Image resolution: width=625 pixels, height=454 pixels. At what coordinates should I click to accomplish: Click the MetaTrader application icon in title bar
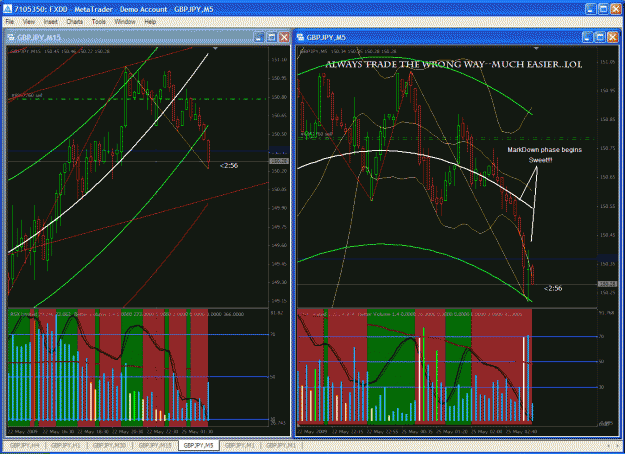8,9
